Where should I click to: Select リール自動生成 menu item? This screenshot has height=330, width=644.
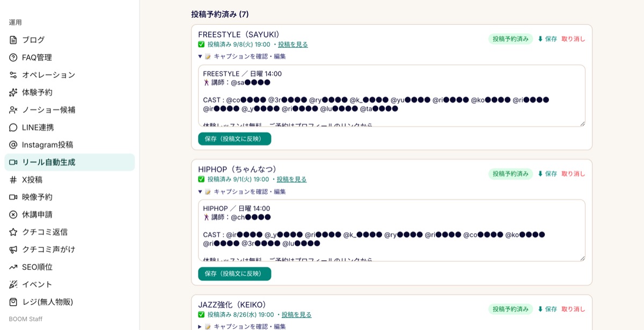point(70,162)
